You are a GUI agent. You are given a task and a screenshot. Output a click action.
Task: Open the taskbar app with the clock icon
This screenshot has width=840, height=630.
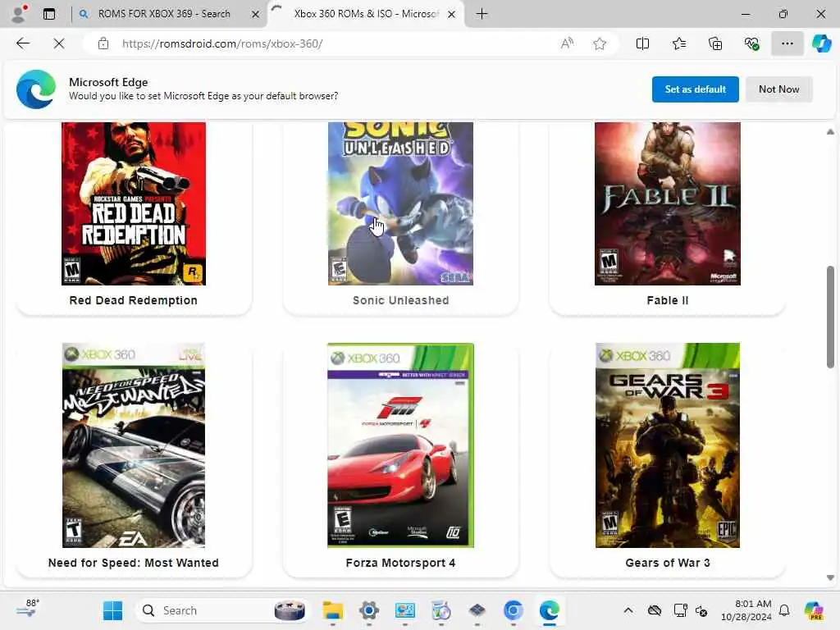[441, 610]
